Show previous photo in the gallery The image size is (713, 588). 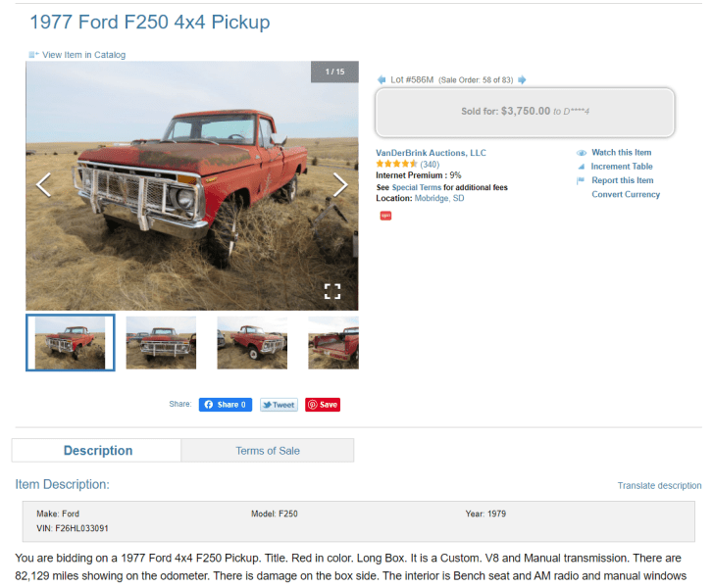44,184
